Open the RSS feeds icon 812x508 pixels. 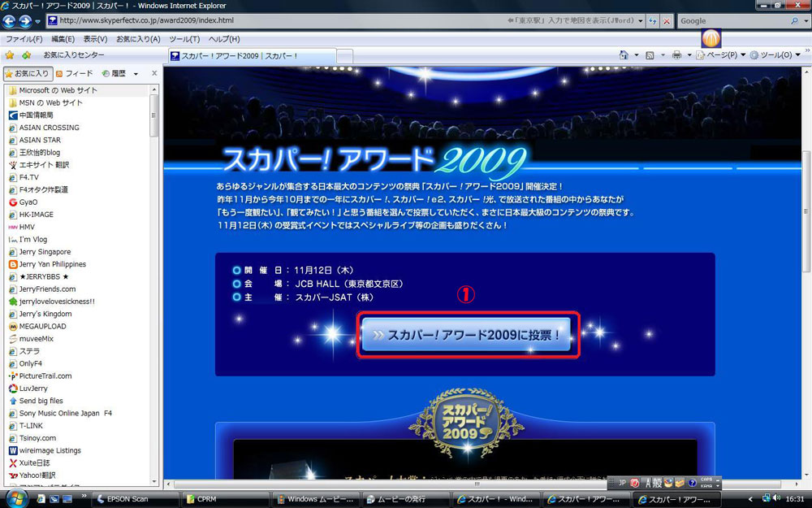(x=650, y=55)
